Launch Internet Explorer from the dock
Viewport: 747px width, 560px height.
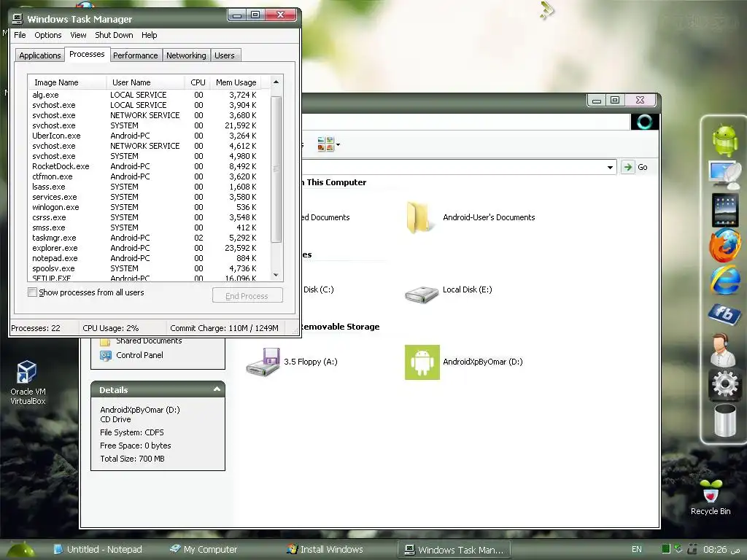[x=725, y=280]
